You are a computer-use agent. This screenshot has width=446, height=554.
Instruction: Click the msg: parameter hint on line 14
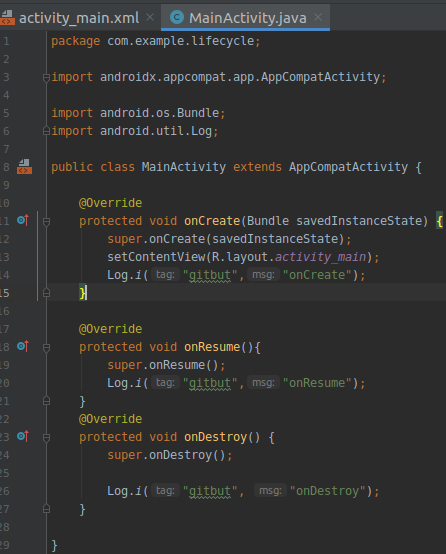pyautogui.click(x=263, y=275)
